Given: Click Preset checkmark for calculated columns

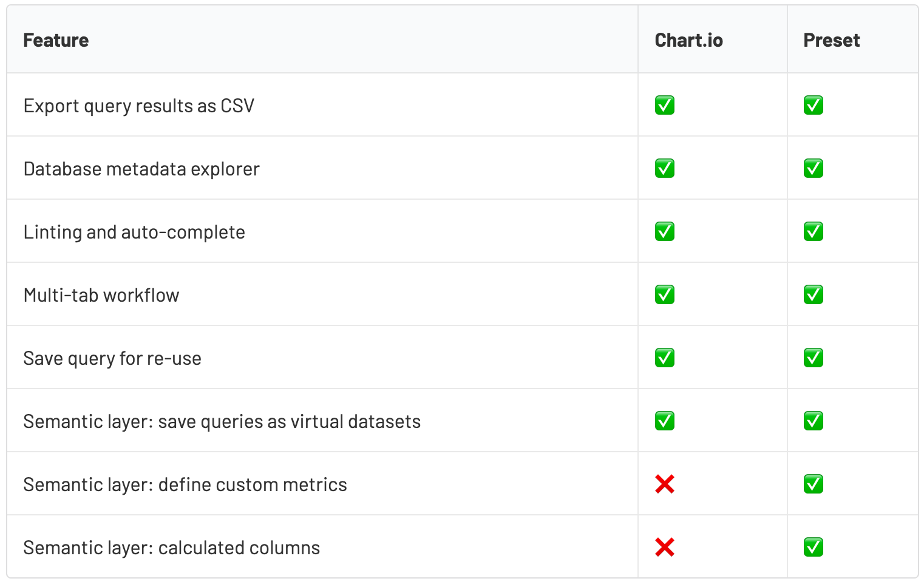Looking at the screenshot, I should (x=814, y=548).
